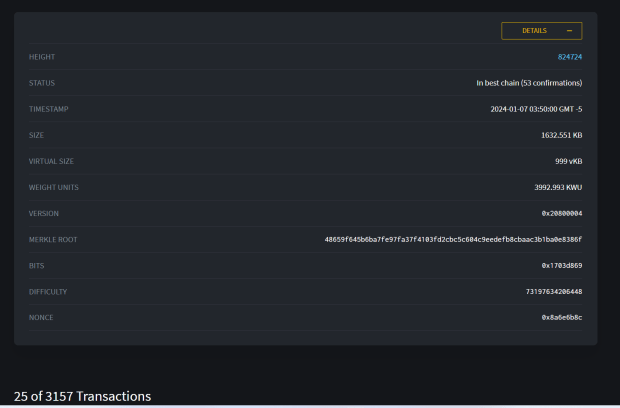Click the WEIGHT UNITS row label
The image size is (620, 408).
(53, 187)
